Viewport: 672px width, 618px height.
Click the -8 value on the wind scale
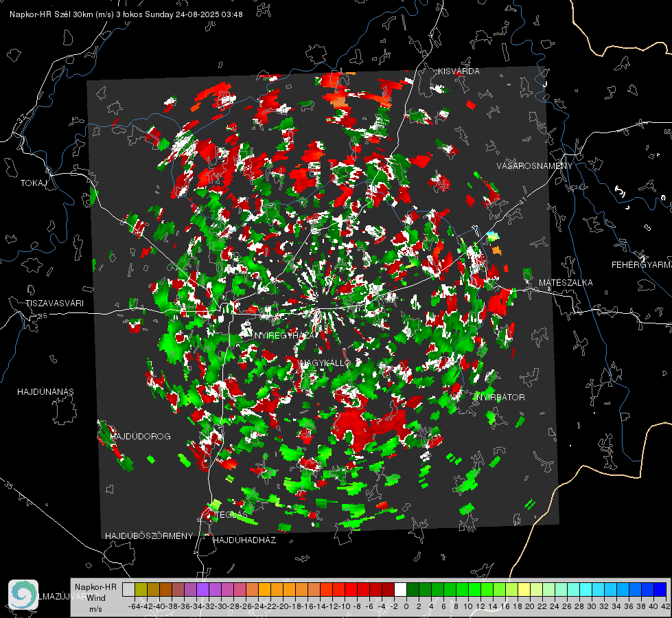coord(356,606)
